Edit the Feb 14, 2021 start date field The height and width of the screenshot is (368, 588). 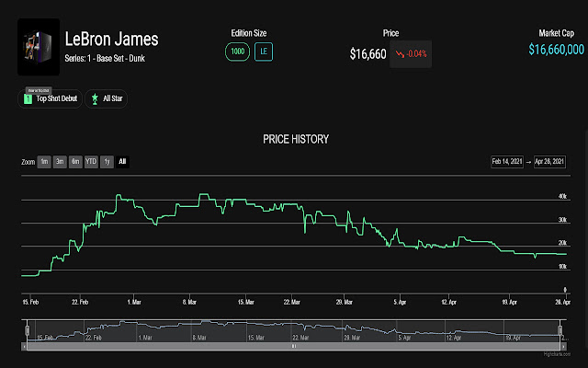[507, 162]
